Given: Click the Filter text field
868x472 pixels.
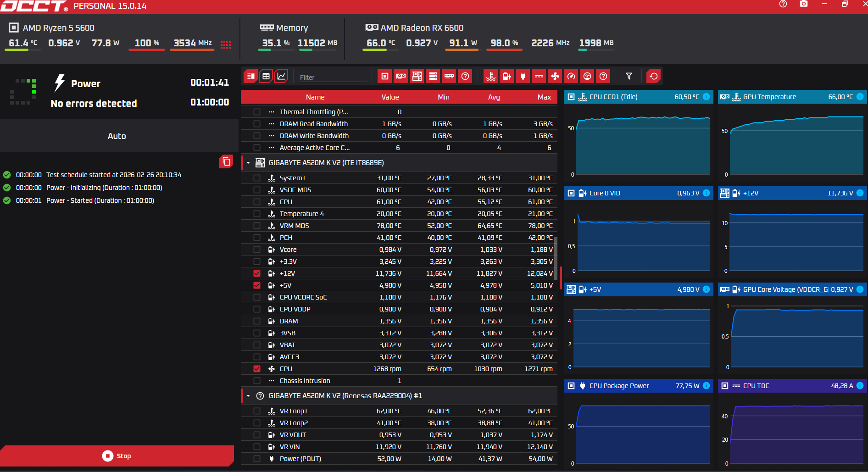Looking at the screenshot, I should click(x=333, y=78).
